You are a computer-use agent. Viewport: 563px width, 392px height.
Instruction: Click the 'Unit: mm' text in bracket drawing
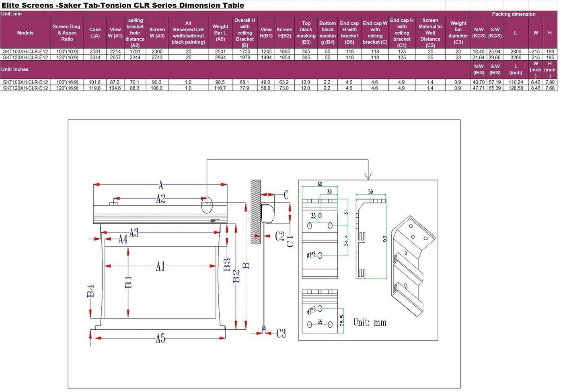tap(370, 323)
